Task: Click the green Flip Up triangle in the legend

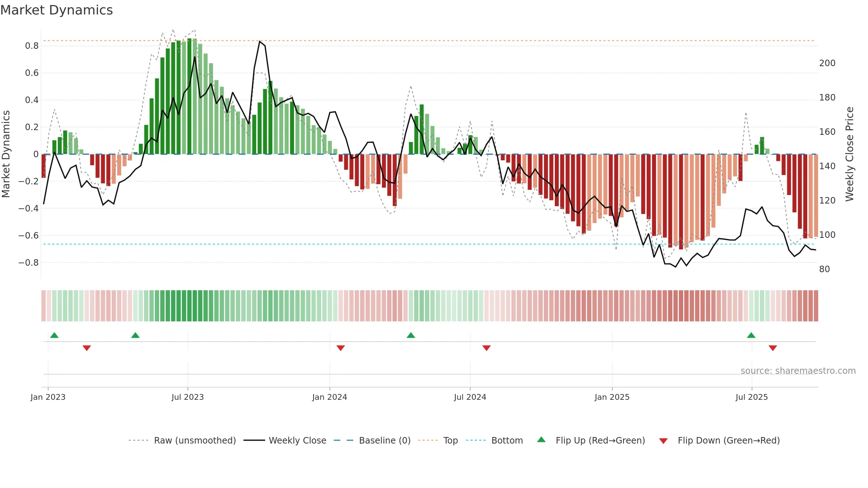Action: pyautogui.click(x=541, y=440)
